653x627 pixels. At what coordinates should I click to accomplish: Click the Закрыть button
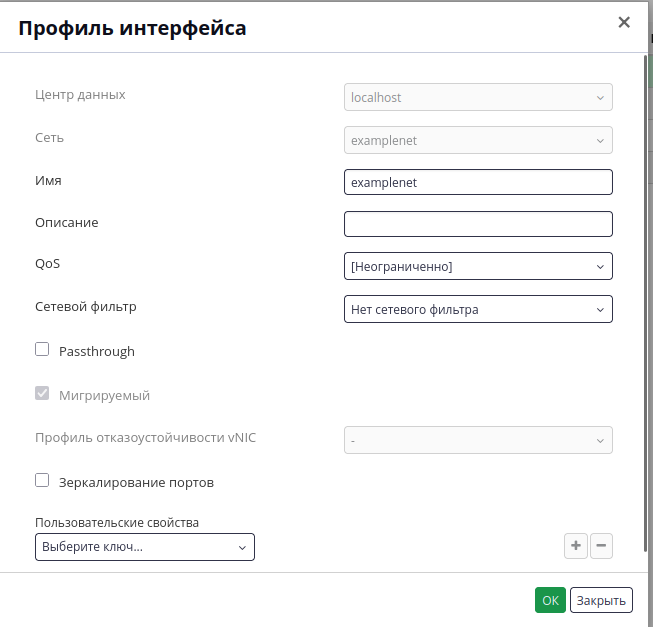coord(601,600)
